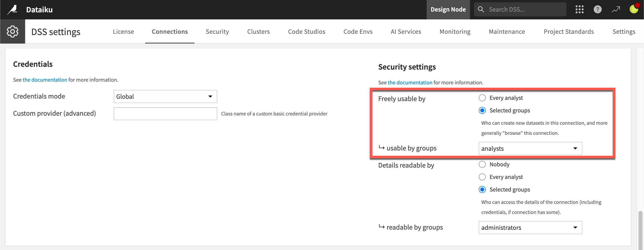
Task: Switch to the Monitoring tab
Action: click(x=455, y=32)
